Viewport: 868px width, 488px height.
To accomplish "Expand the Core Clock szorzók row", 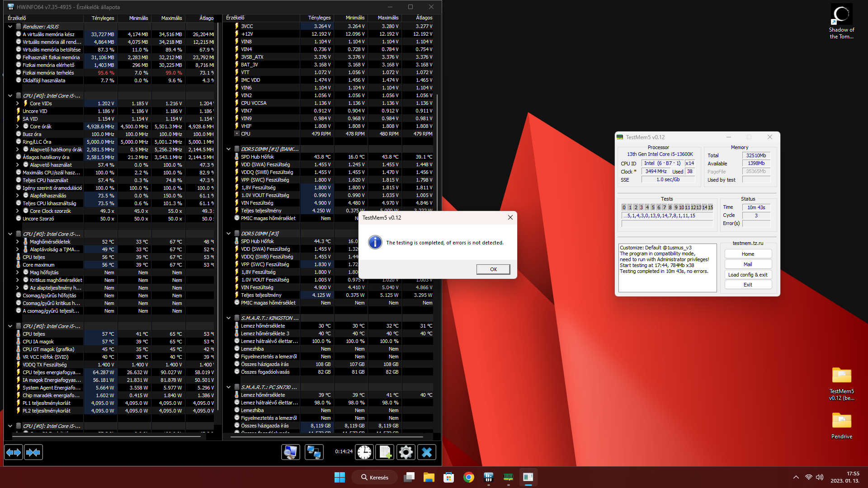I will 18,211.
